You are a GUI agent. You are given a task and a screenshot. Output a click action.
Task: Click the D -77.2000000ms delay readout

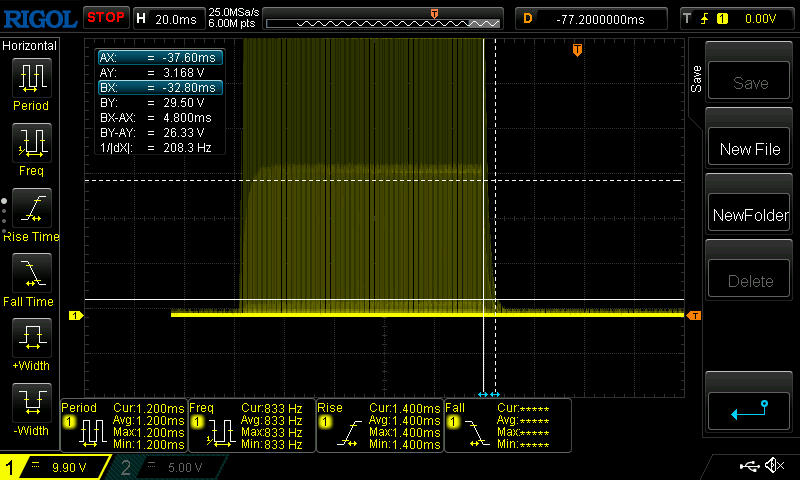click(591, 19)
